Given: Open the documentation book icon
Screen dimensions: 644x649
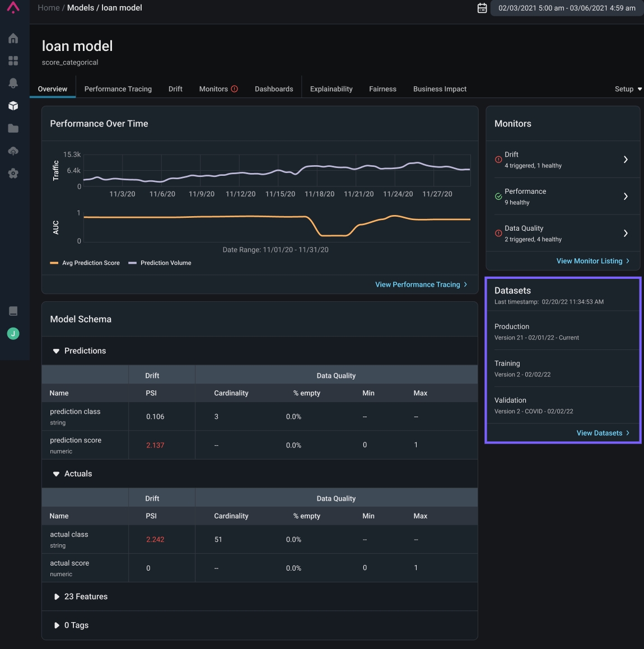Looking at the screenshot, I should coord(13,311).
